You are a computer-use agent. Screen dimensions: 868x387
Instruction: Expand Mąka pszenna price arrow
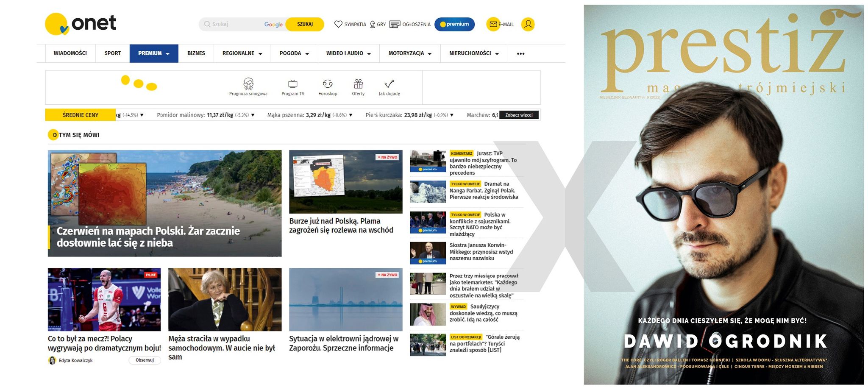(x=351, y=115)
